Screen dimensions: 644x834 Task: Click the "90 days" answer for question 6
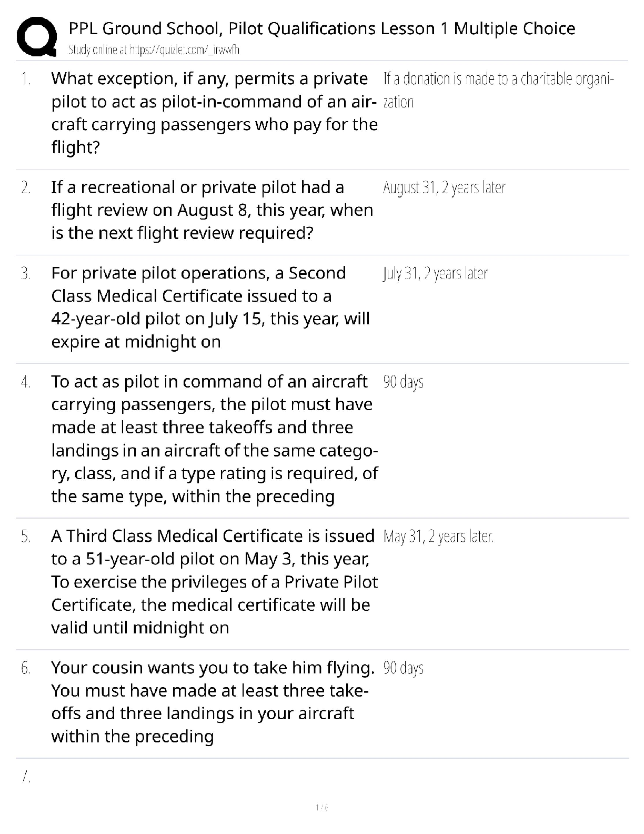click(404, 668)
